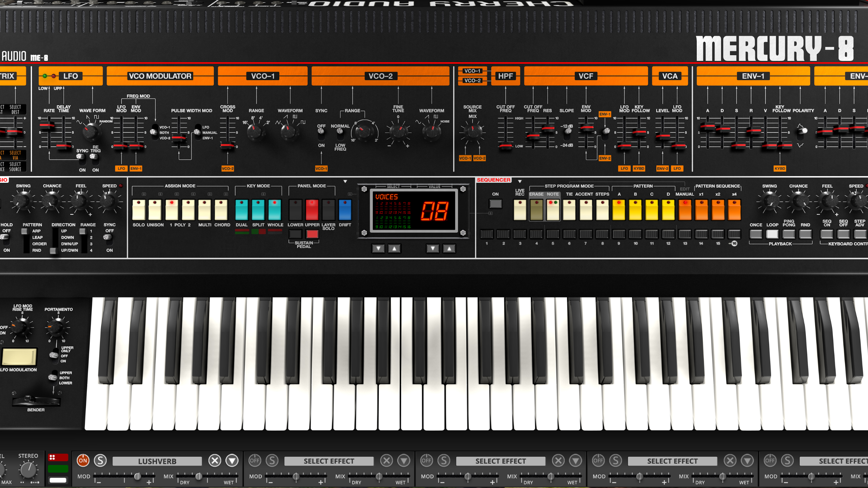Remove the LUSHVERB effect using the X icon

coord(215,460)
